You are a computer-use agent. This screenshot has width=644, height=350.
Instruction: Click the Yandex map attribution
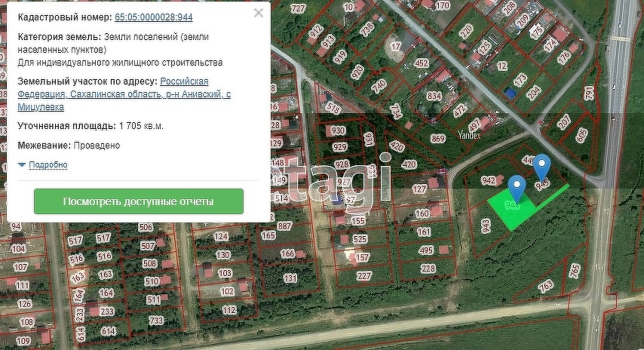coord(469,134)
